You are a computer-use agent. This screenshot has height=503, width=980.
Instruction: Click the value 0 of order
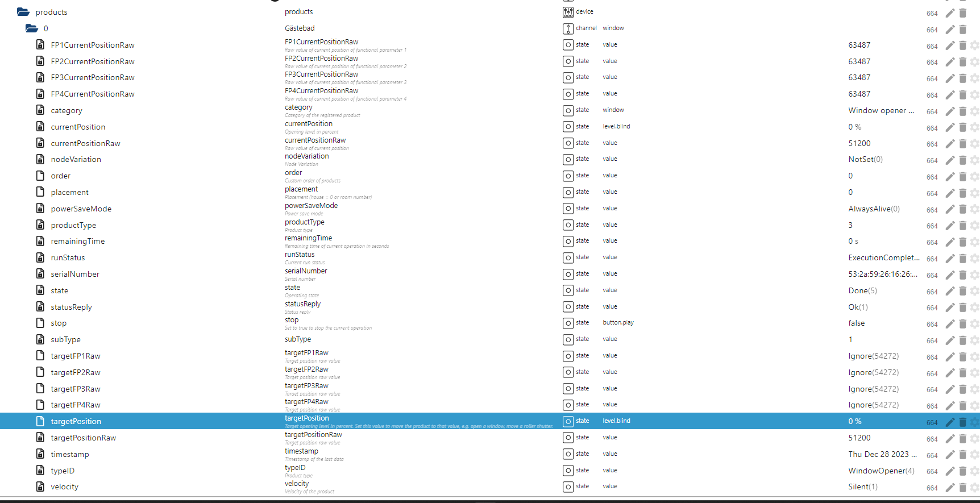tap(850, 176)
